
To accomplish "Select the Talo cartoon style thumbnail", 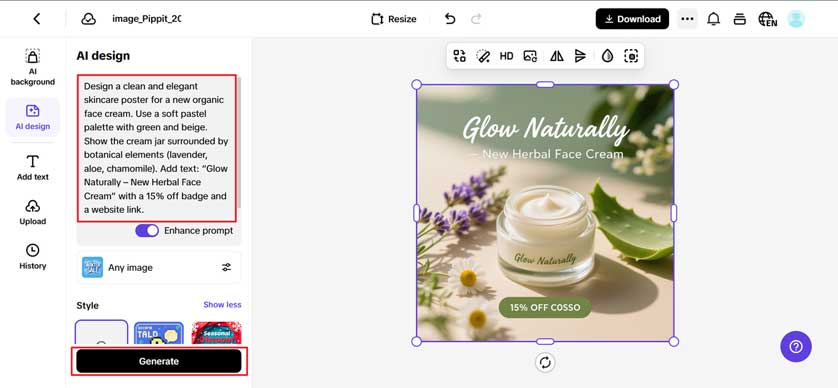I will click(159, 333).
